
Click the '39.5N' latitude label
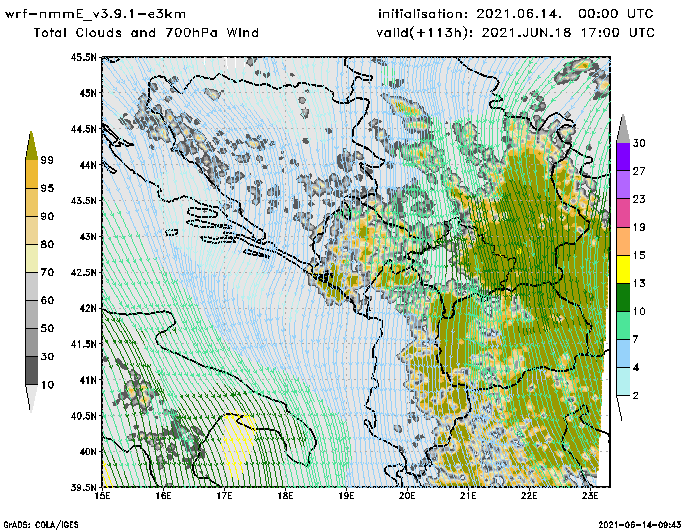click(83, 487)
